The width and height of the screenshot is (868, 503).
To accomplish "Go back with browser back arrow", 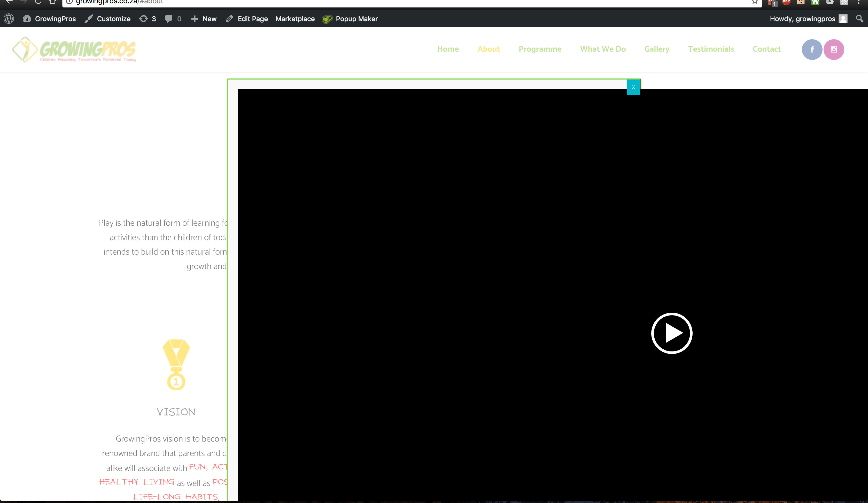I will click(9, 2).
